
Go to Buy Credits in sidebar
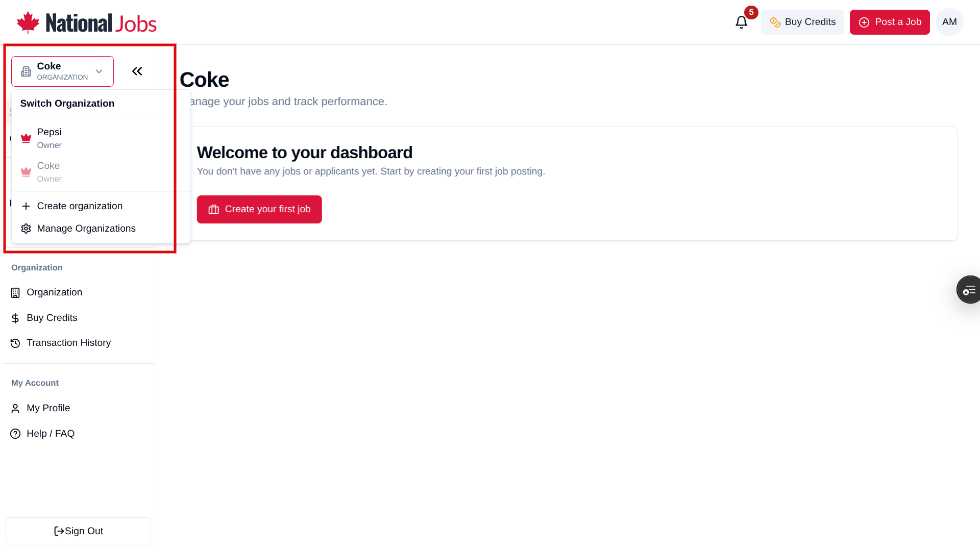point(79,318)
